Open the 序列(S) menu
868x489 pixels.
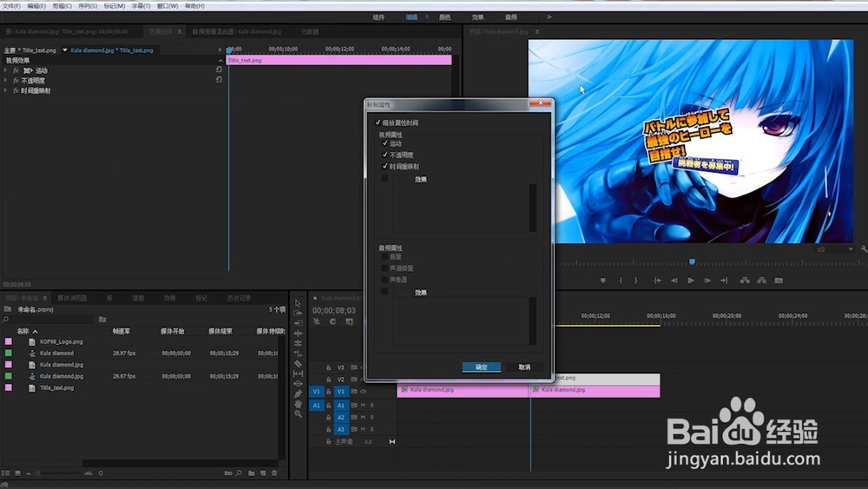[88, 6]
